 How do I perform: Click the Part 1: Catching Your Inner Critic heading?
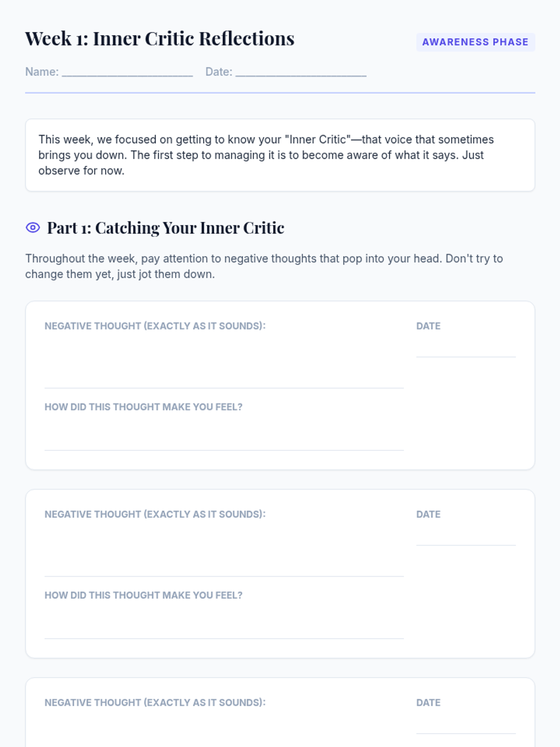pos(166,228)
